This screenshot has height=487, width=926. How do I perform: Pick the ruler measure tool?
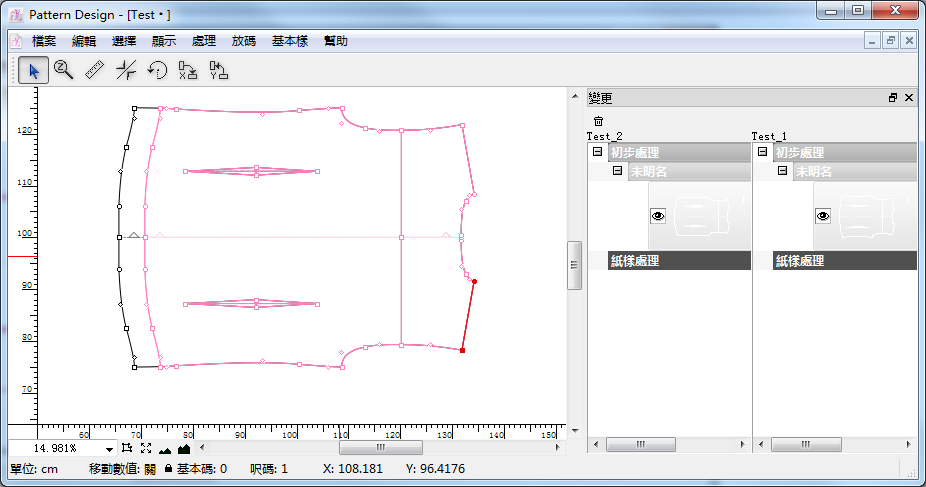click(x=95, y=70)
